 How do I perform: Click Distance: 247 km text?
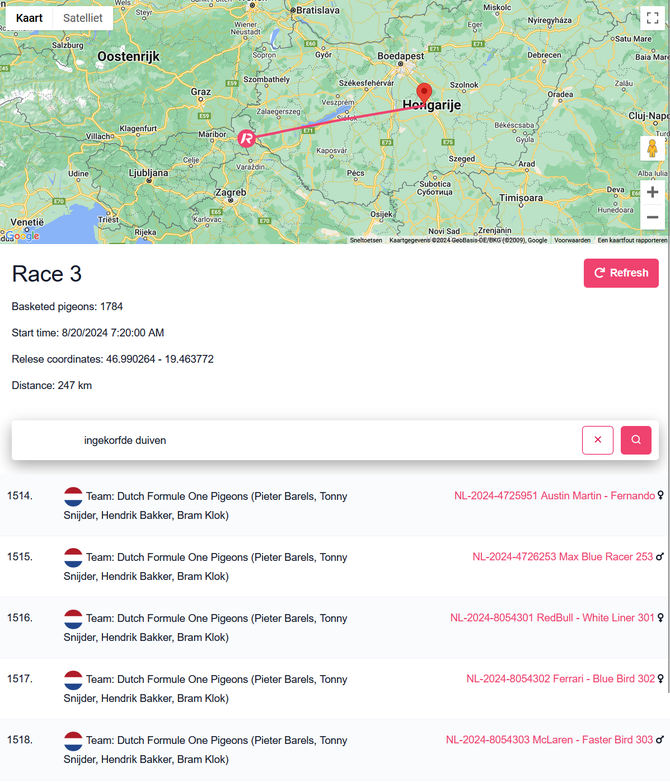coord(52,385)
